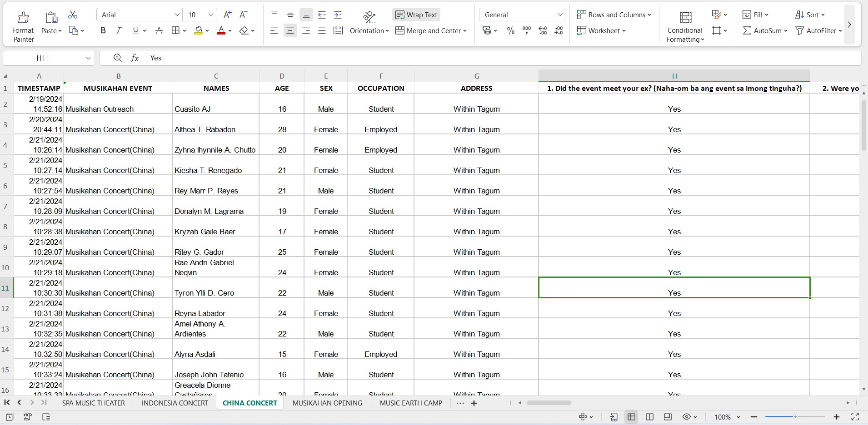Click the magnifier icon in formula bar
Viewport: 868px width, 425px height.
(118, 58)
